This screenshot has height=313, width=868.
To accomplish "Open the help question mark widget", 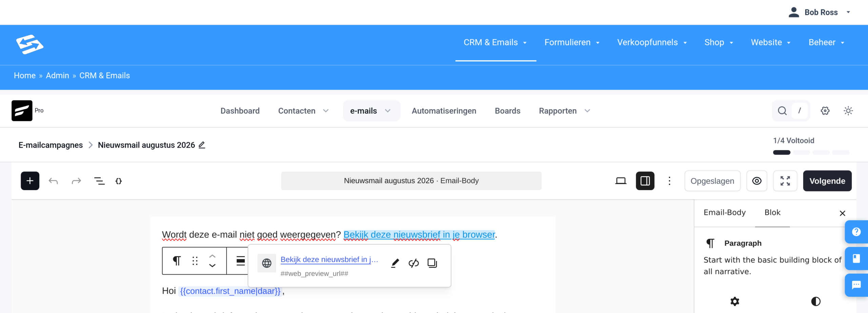I will 856,232.
